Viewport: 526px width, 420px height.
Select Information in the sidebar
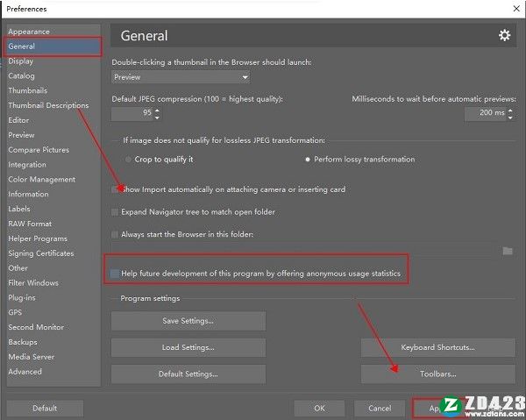29,195
